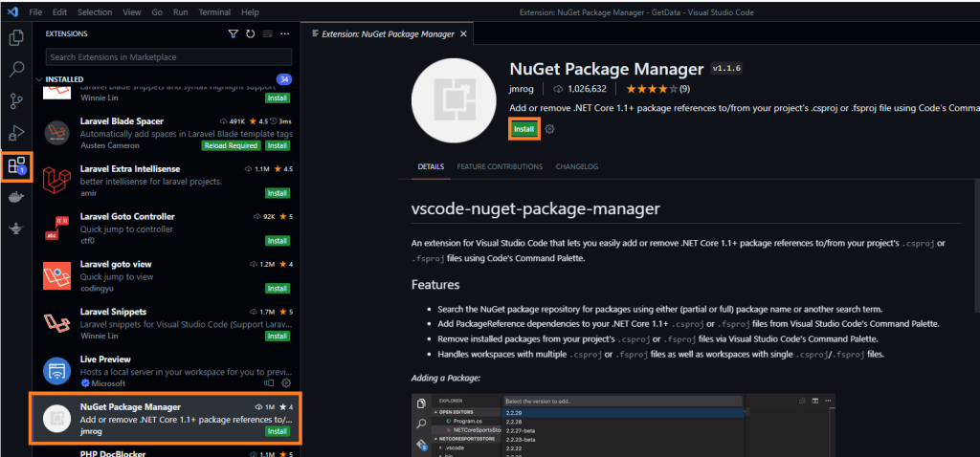Screen dimensions: 980x457
Task: Install NuGet Package Manager from details page
Action: 523,129
